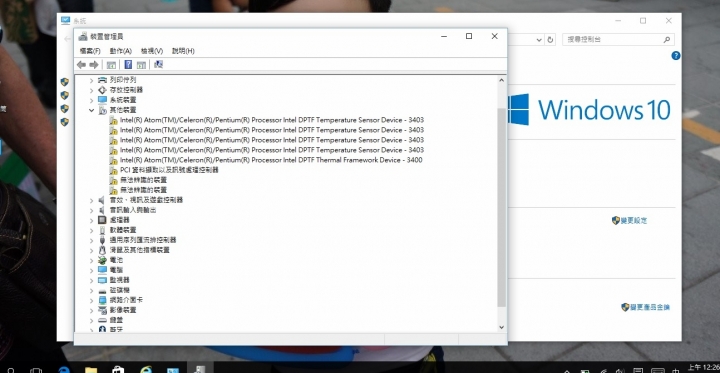The width and height of the screenshot is (720, 373).
Task: Select the 網路介面卡 category label
Action: click(x=126, y=300)
